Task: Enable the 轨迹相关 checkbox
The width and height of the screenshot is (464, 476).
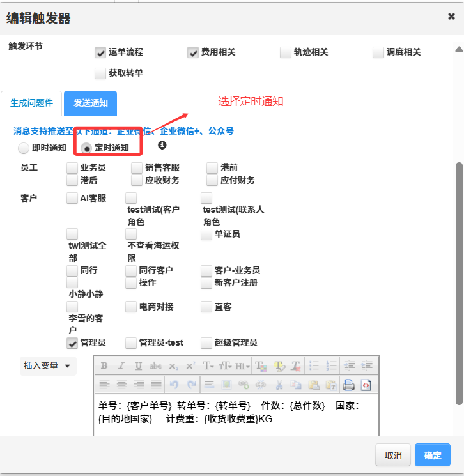Action: coord(286,52)
